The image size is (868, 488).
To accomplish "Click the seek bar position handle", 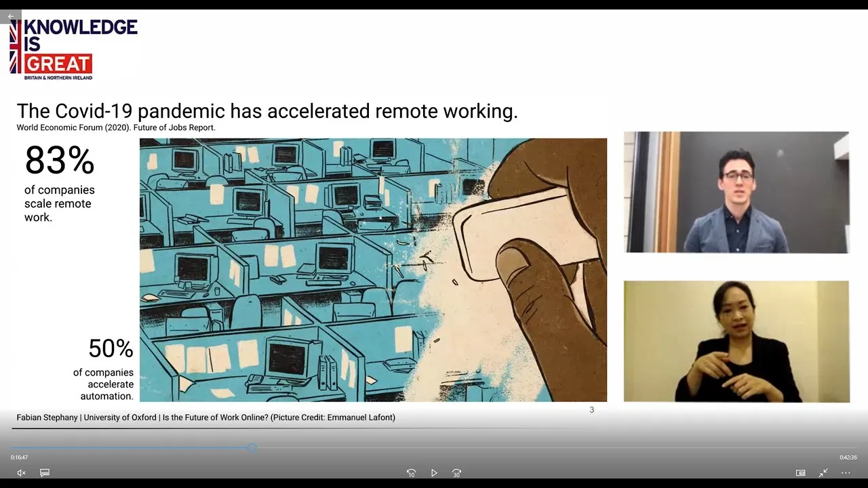I will [252, 448].
